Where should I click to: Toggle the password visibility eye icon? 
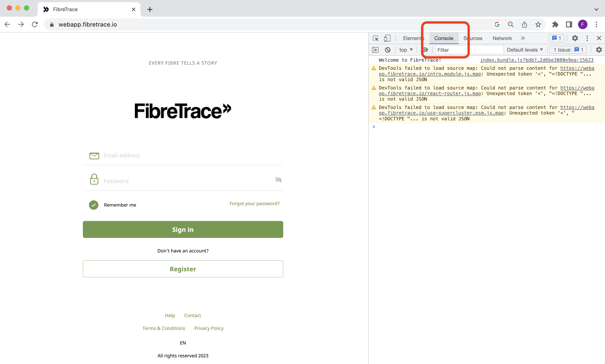pyautogui.click(x=278, y=180)
